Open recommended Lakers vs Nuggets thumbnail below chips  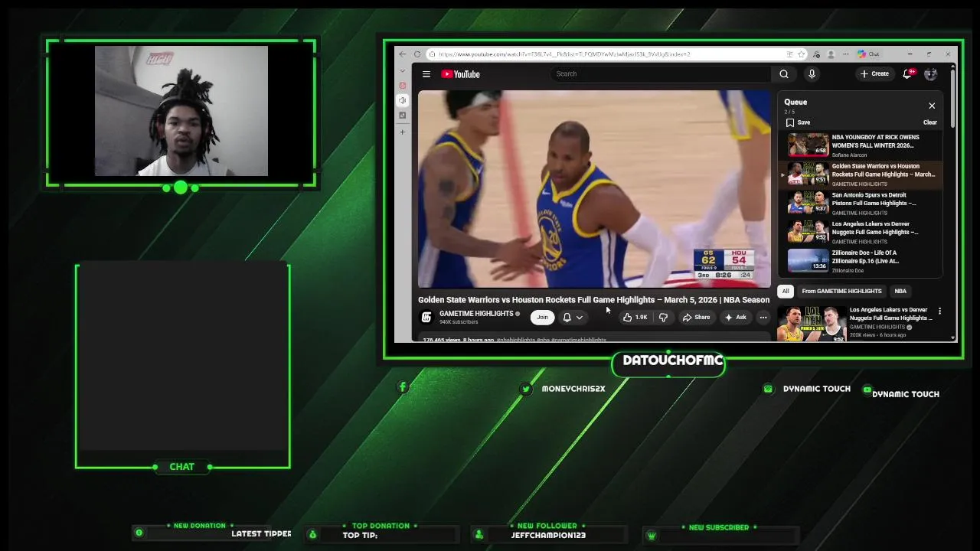coord(812,324)
